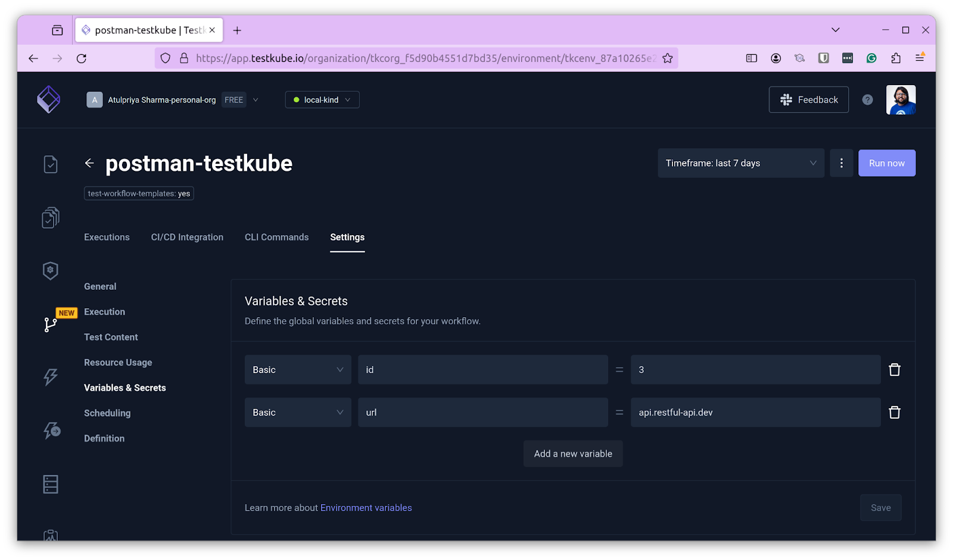Open the user profile avatar
The image size is (953, 560).
[901, 99]
